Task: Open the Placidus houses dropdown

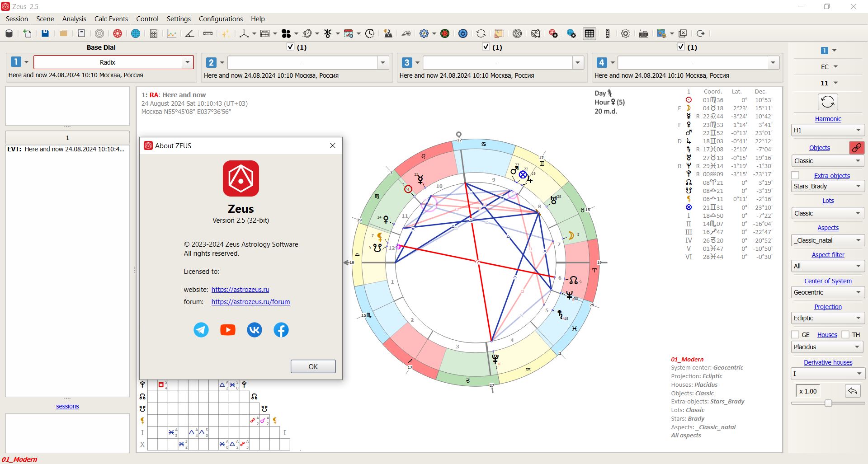Action: 827,347
